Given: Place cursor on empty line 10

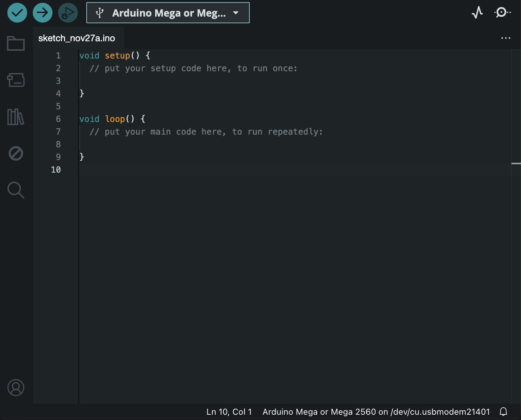Looking at the screenshot, I should [x=211, y=170].
